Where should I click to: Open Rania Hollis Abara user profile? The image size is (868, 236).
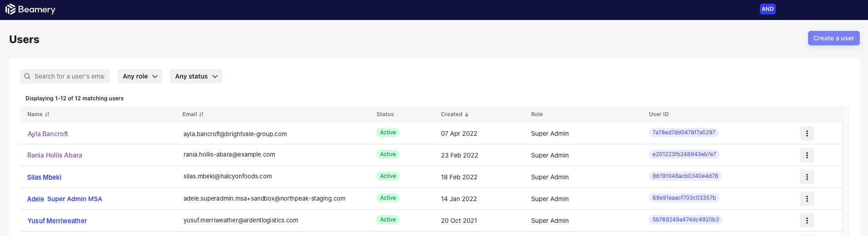coord(55,155)
